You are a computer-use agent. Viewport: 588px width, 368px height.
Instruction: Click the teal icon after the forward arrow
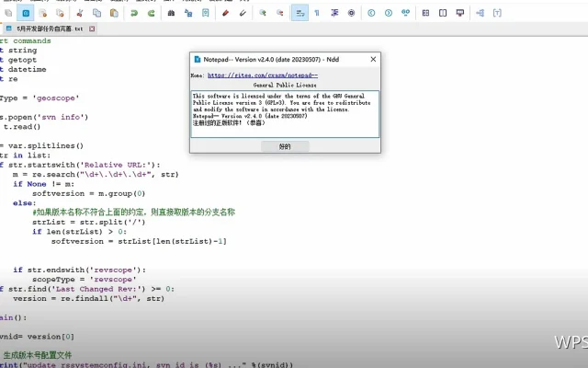click(406, 13)
